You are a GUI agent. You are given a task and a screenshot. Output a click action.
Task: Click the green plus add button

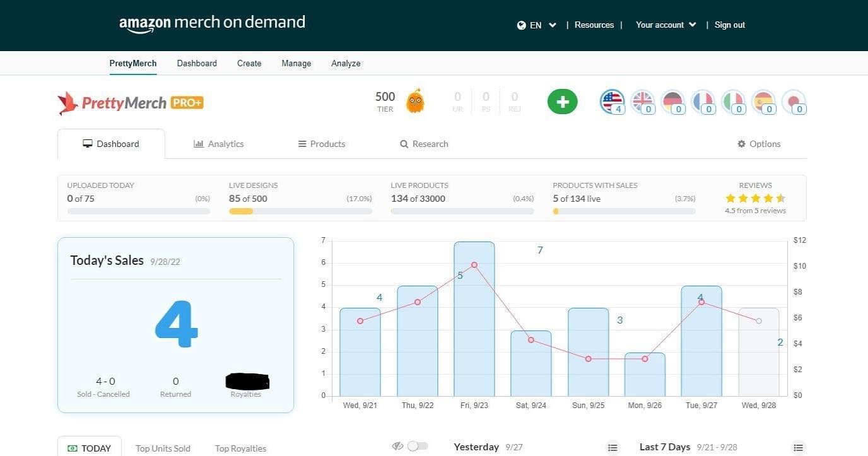click(x=562, y=102)
